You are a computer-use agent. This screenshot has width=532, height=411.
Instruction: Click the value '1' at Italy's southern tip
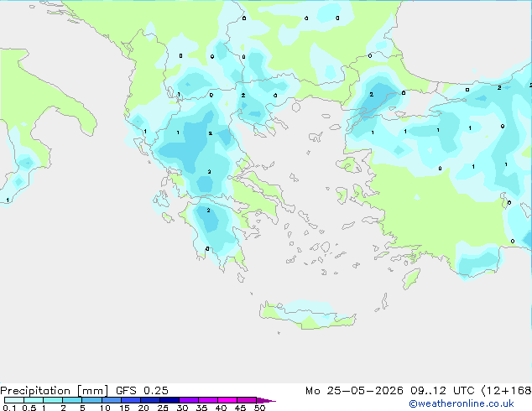[x=8, y=200]
